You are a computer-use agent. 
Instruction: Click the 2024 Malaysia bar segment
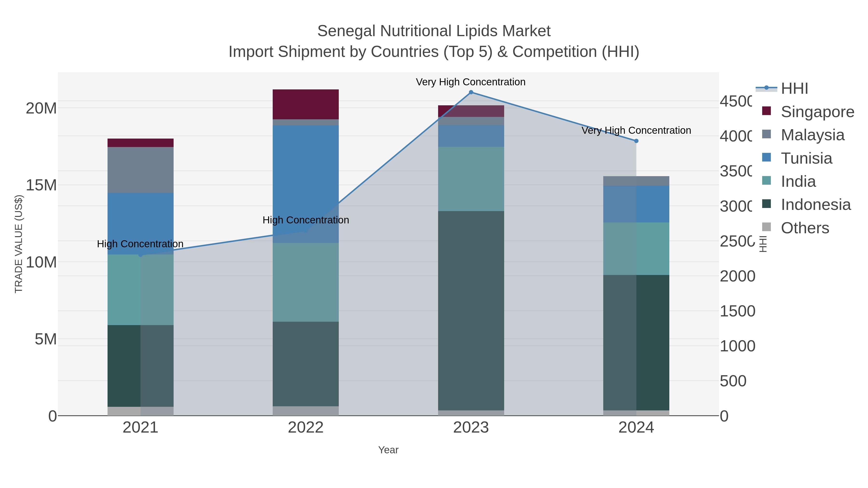[636, 181]
